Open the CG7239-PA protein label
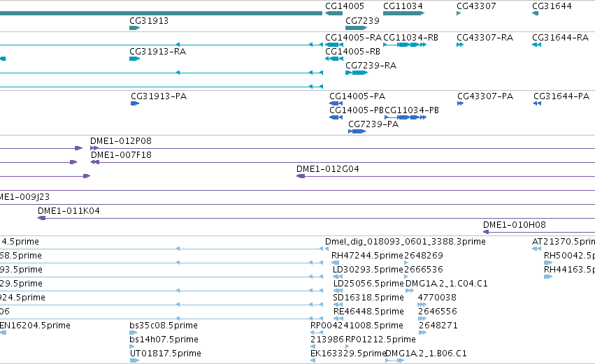Viewport: 595px width, 364px height. 373,124
